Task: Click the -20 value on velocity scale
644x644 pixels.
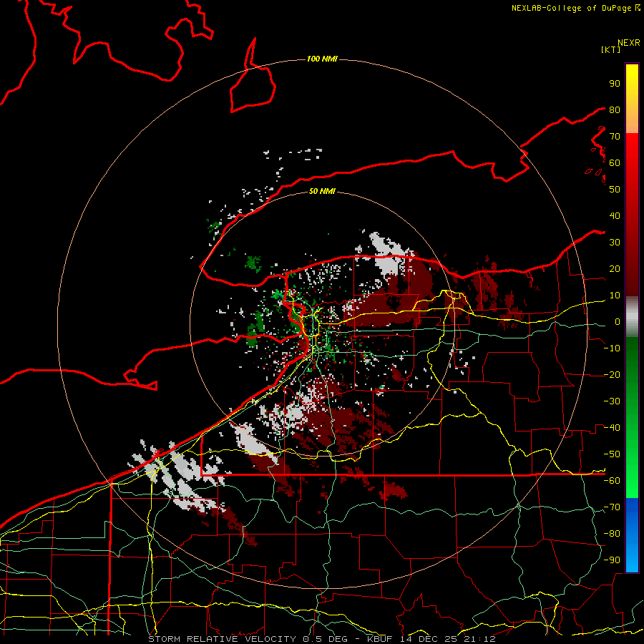Action: 612,374
